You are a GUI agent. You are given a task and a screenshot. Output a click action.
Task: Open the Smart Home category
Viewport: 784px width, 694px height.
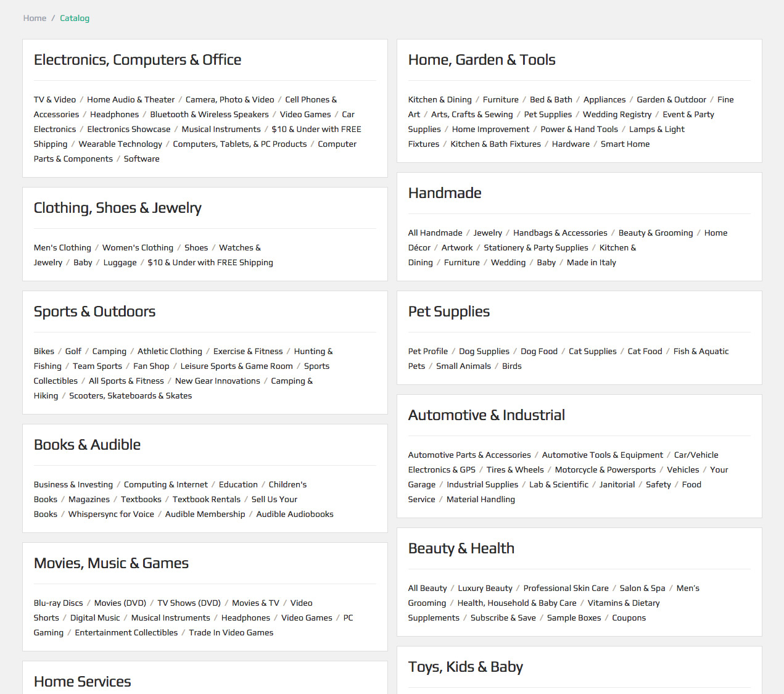(x=625, y=144)
